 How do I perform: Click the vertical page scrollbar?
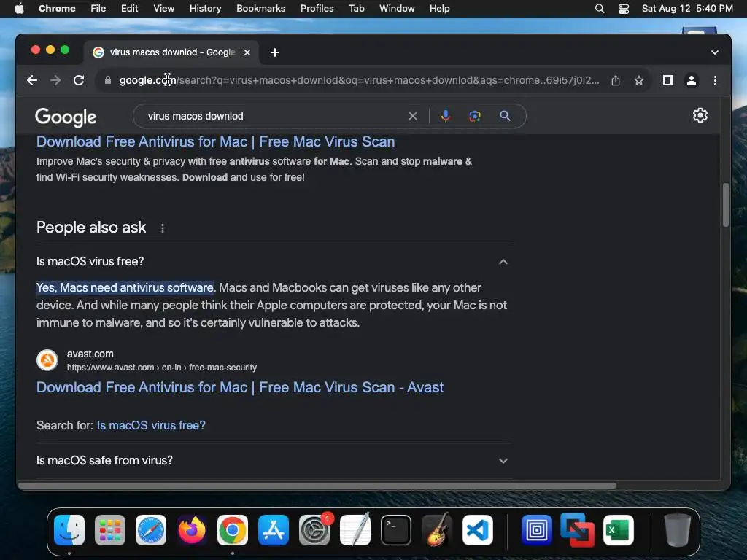click(726, 205)
